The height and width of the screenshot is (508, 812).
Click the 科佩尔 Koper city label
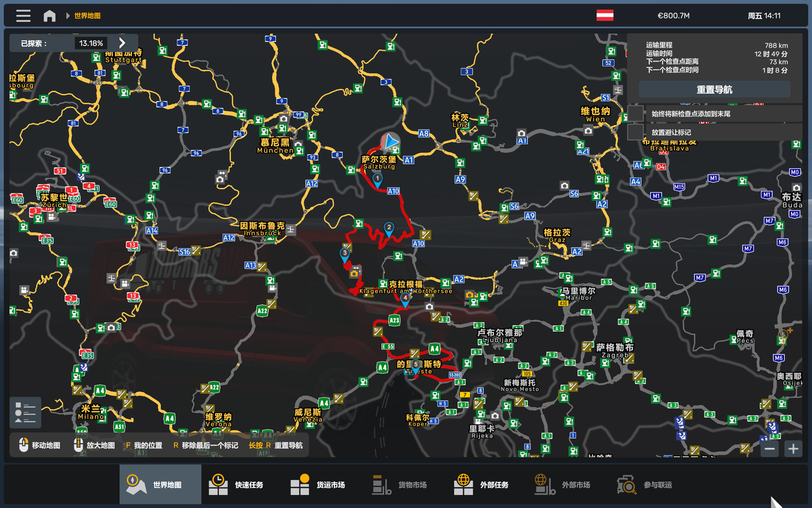(x=418, y=420)
